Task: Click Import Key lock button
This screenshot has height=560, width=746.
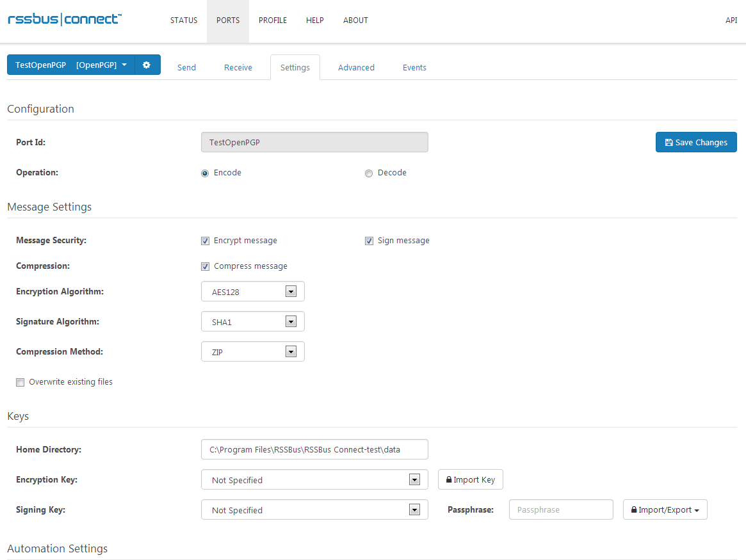Action: coord(470,479)
